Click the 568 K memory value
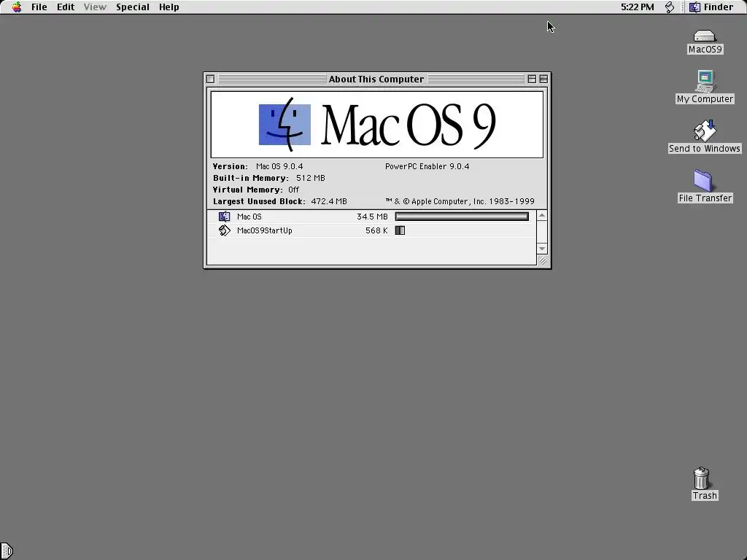Image resolution: width=747 pixels, height=560 pixels. click(376, 230)
